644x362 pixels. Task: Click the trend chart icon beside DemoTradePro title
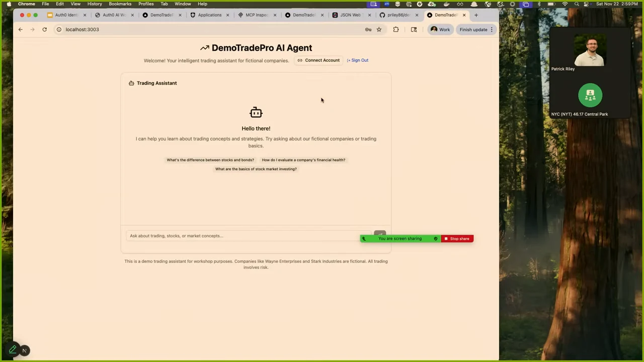click(204, 48)
